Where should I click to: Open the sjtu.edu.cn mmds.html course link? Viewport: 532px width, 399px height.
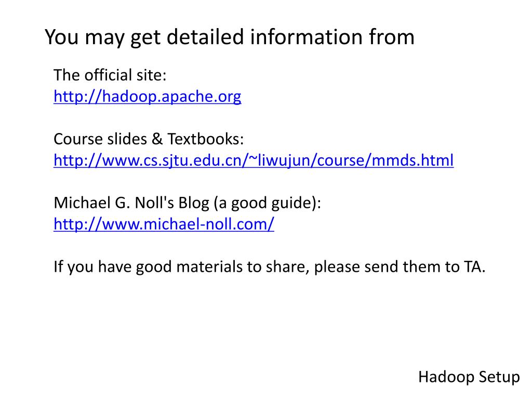coord(254,161)
